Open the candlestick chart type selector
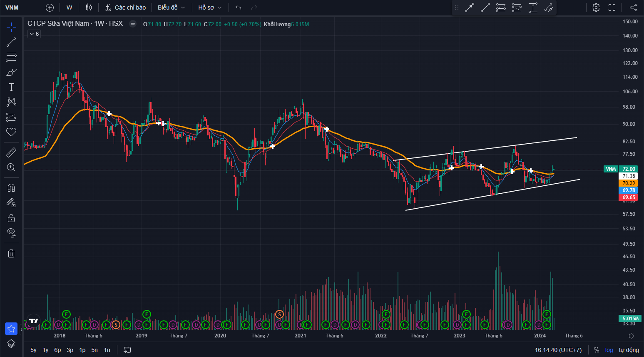The height and width of the screenshot is (357, 644). pos(89,7)
